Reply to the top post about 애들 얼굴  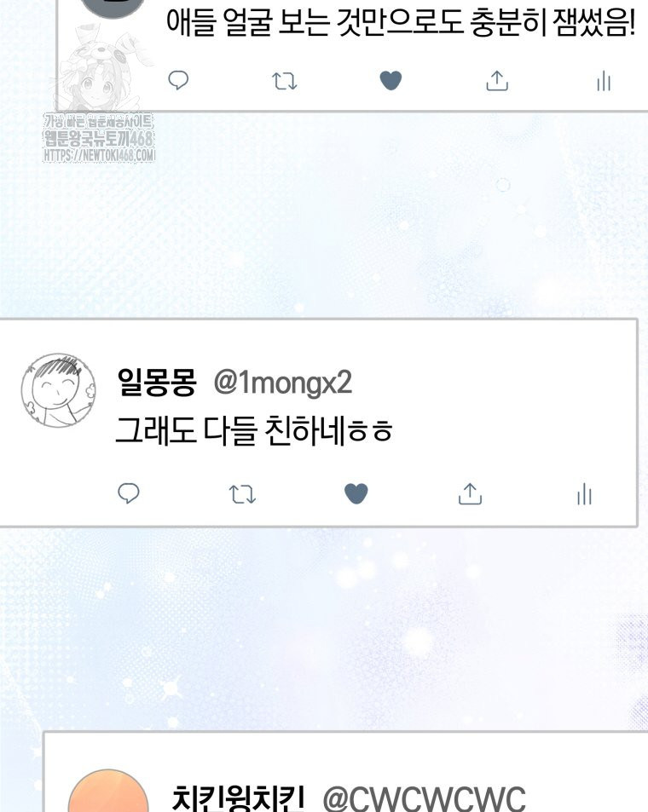pos(178,80)
